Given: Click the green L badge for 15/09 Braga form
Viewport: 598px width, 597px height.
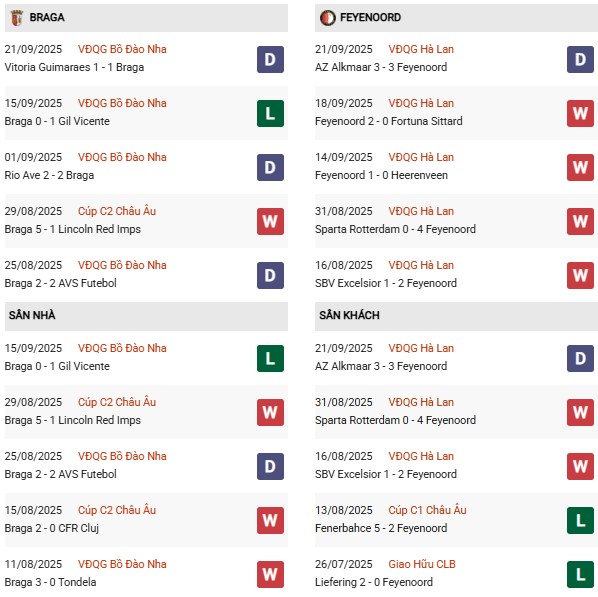Looking at the screenshot, I should 270,113.
